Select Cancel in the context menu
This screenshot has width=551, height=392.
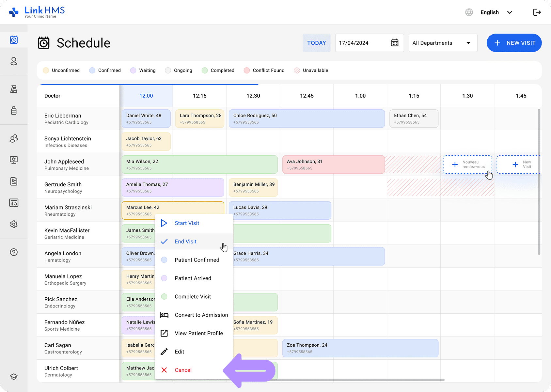point(183,370)
